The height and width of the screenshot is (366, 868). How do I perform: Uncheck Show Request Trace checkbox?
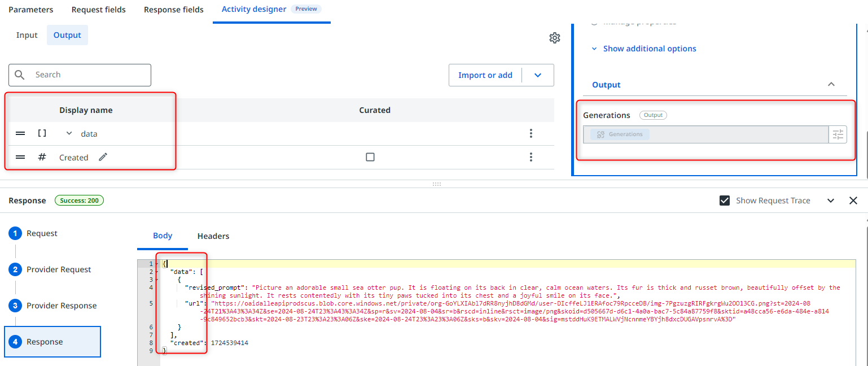725,201
